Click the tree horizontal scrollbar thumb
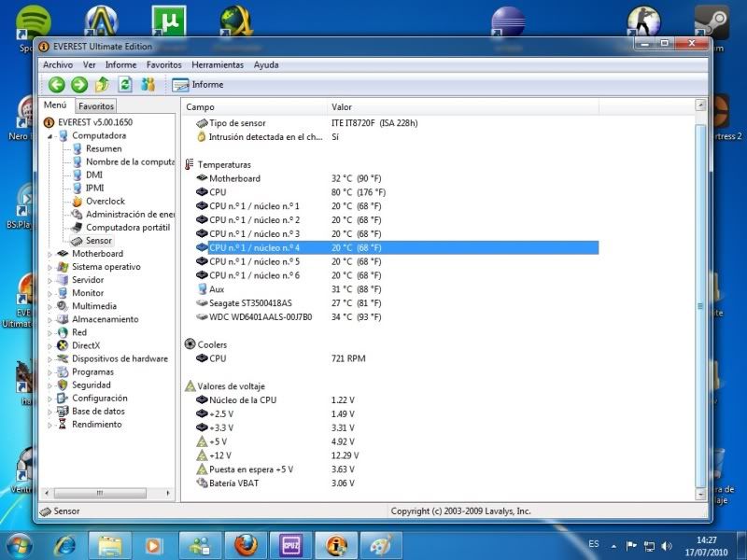 point(100,493)
